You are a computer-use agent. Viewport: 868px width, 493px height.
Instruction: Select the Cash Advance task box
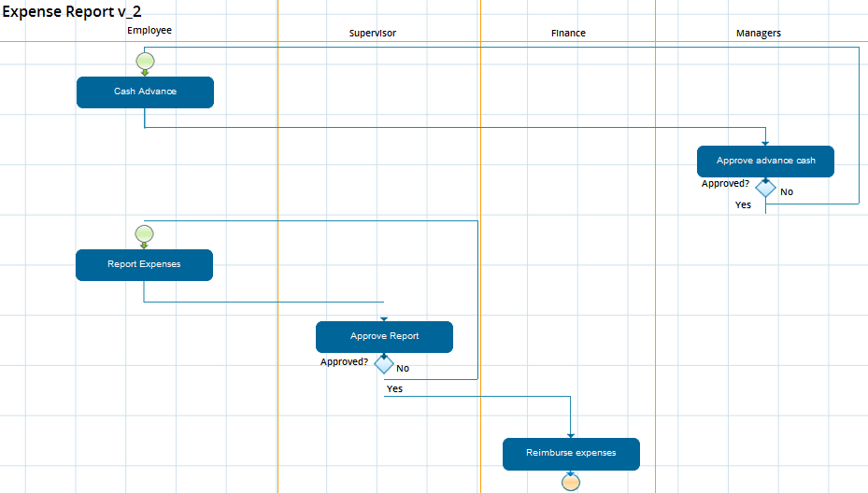click(x=145, y=92)
